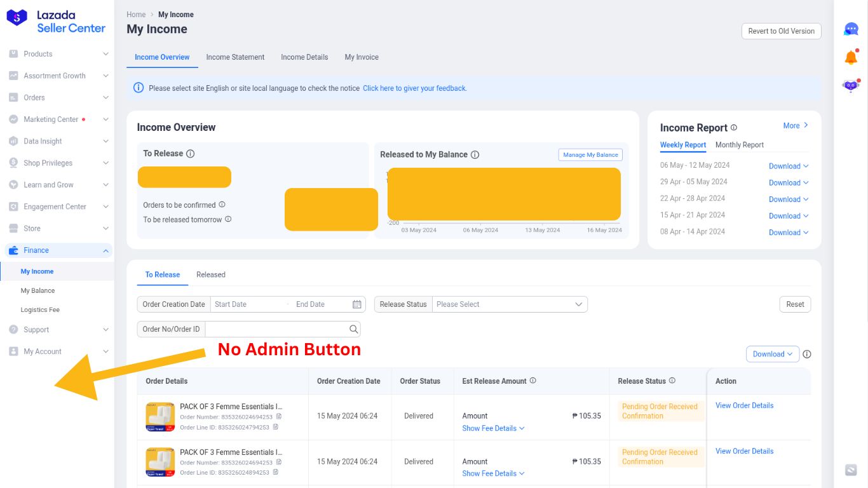Open the Marketing Center sidebar icon

[14, 119]
